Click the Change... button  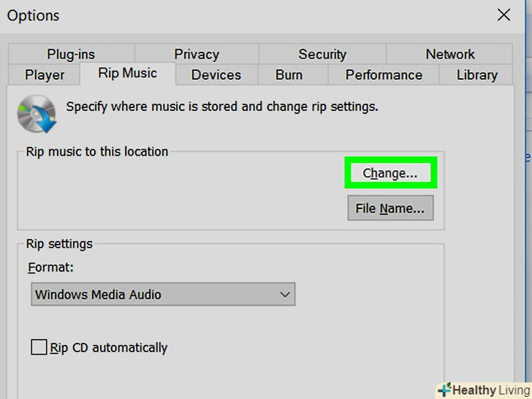coord(390,173)
